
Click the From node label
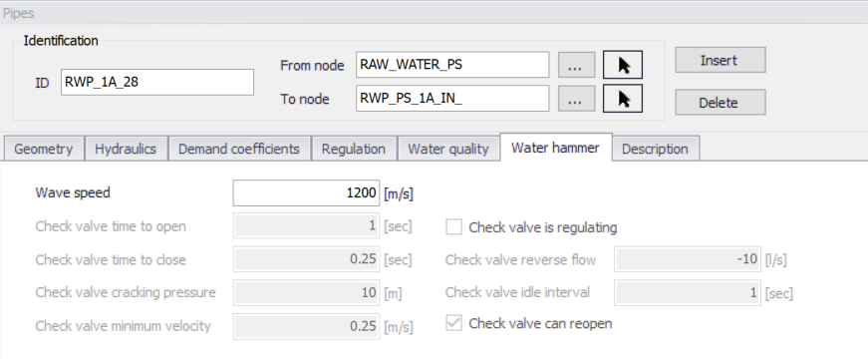pos(312,66)
